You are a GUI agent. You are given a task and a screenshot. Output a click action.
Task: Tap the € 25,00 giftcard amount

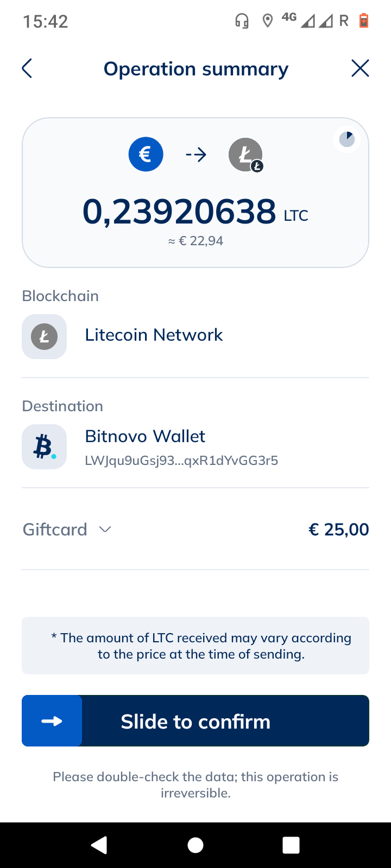click(x=339, y=529)
